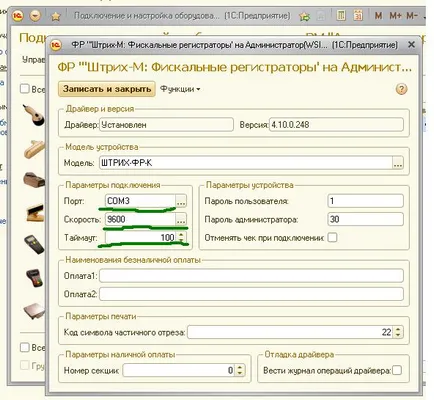Click add-to-favorites star with green arrow

pyautogui.click(x=304, y=16)
